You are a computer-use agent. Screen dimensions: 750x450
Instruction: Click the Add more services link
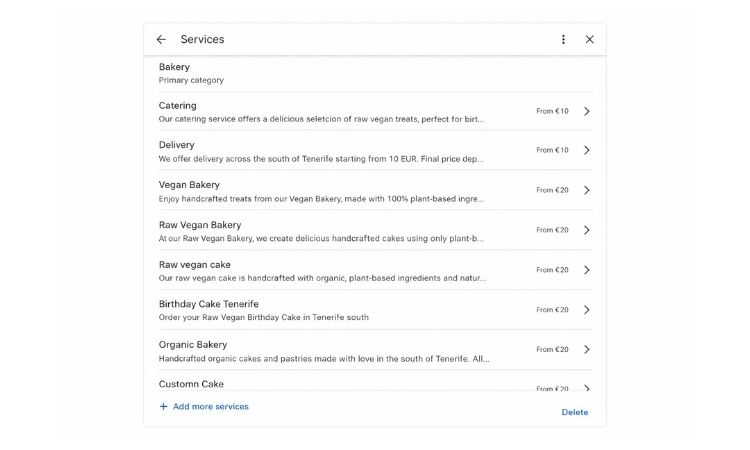coord(210,407)
